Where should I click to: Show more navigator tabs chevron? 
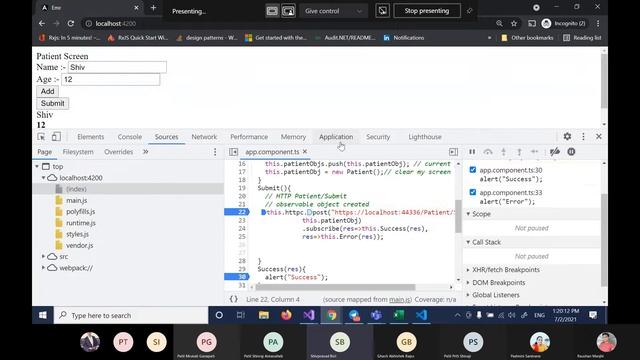click(x=146, y=152)
